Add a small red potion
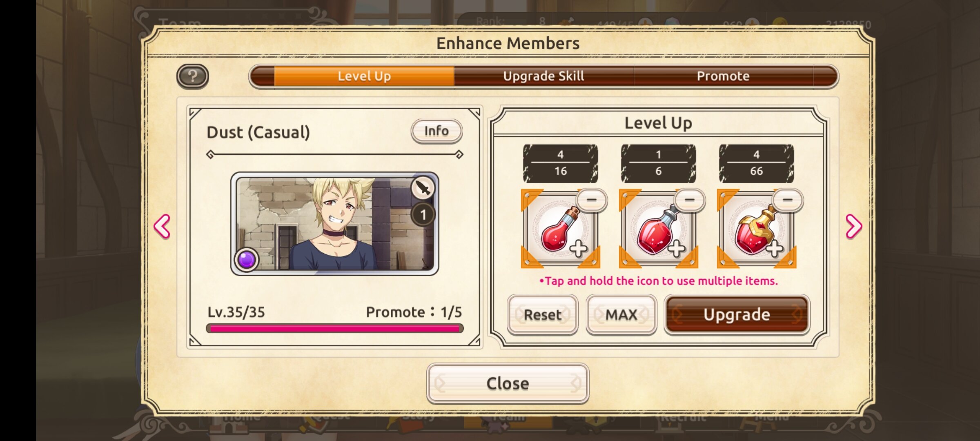 point(560,229)
